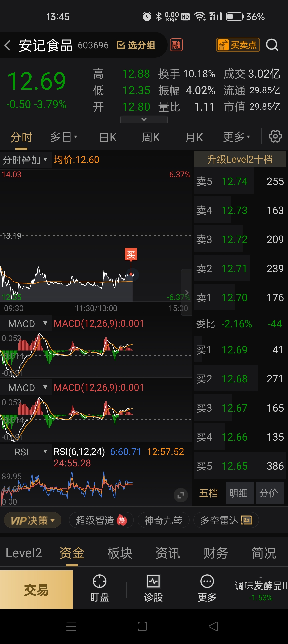The width and height of the screenshot is (288, 644).
Task: Open chart settings gear icon
Action: coord(275,136)
